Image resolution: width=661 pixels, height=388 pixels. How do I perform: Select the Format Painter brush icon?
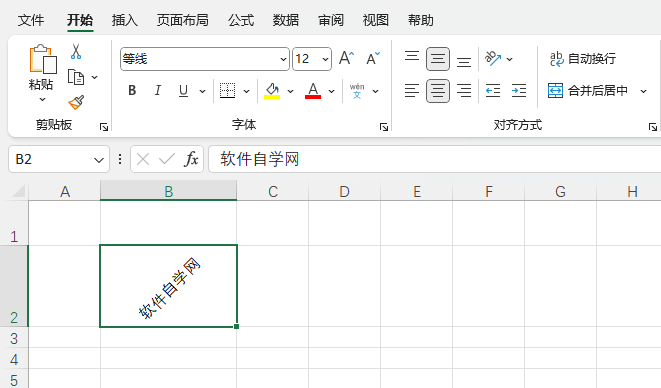point(76,102)
